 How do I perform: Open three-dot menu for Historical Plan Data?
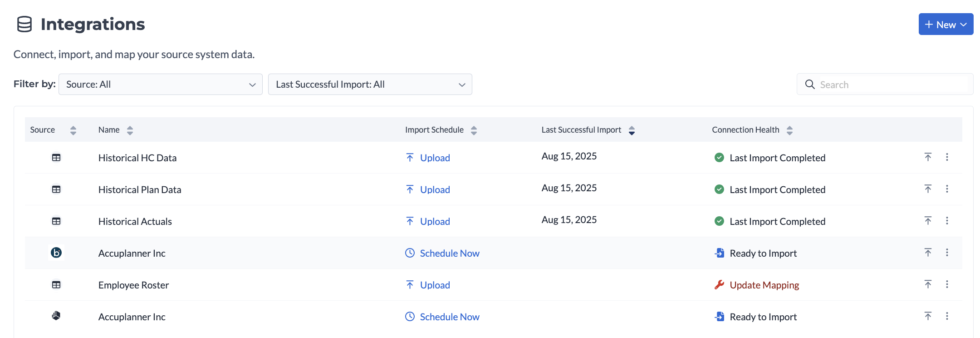pos(947,189)
